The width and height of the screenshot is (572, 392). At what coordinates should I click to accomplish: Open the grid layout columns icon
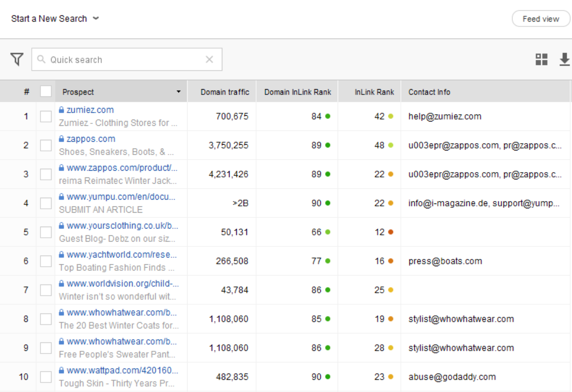tap(541, 59)
